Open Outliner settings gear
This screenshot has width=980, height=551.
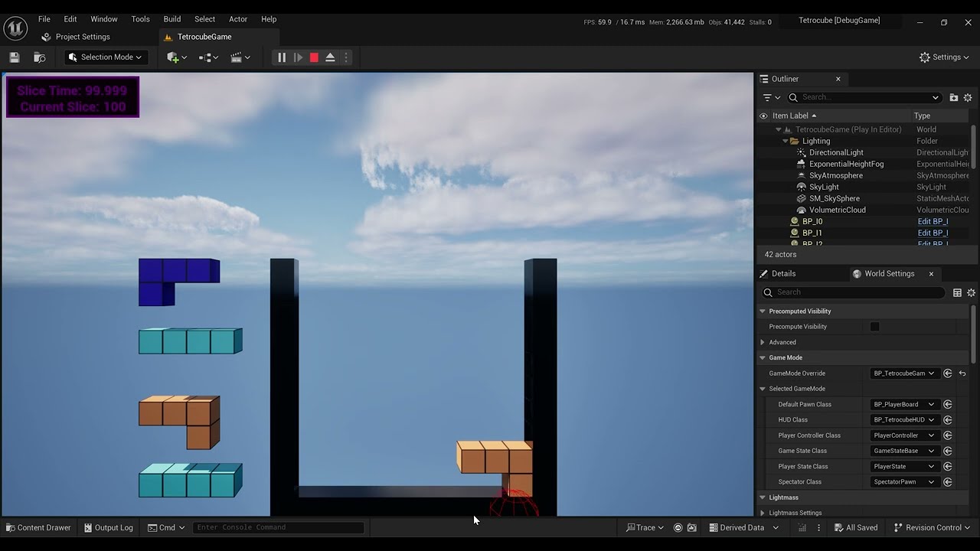click(968, 98)
